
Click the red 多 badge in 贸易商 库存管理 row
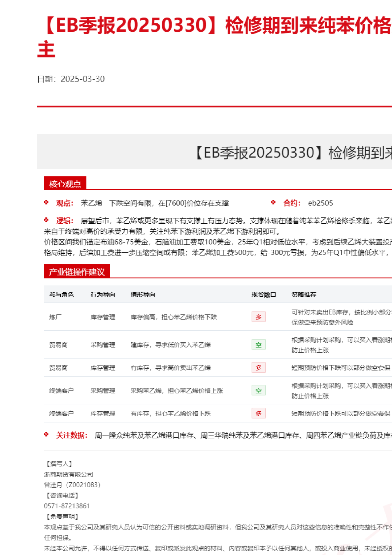coord(258,367)
